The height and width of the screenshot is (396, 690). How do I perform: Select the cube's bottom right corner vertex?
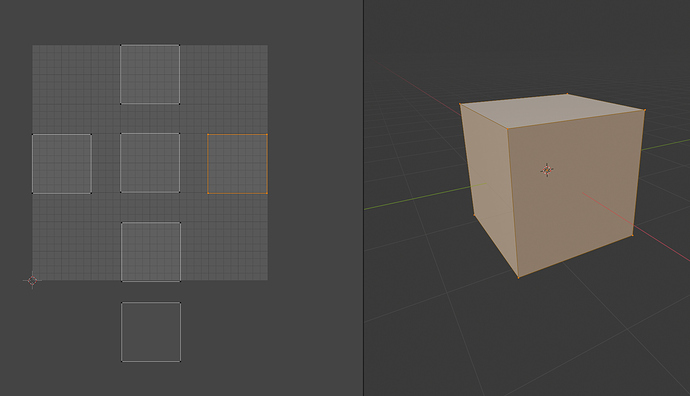633,235
